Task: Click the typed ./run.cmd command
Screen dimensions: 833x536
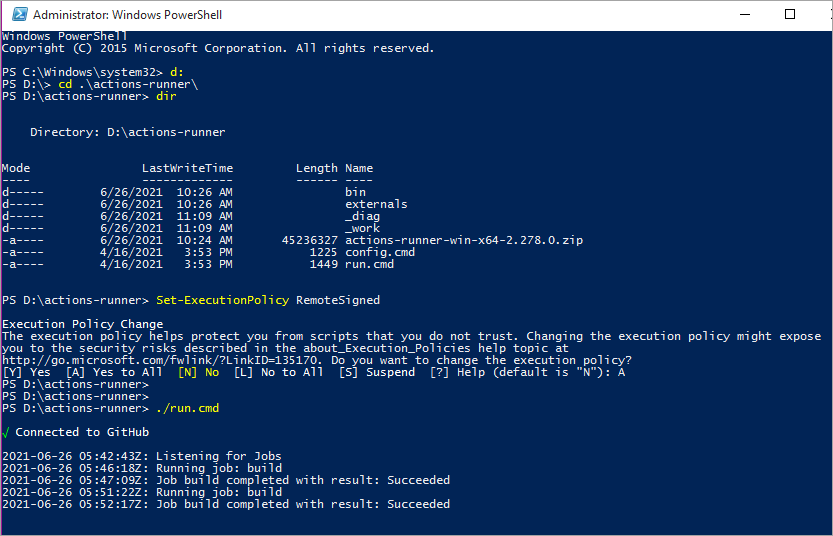Action: point(187,408)
